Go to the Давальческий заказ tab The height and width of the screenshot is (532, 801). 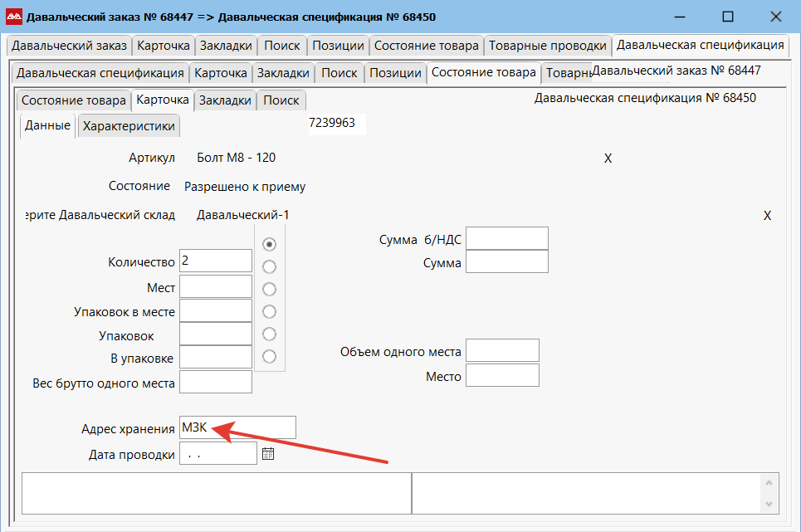(69, 46)
